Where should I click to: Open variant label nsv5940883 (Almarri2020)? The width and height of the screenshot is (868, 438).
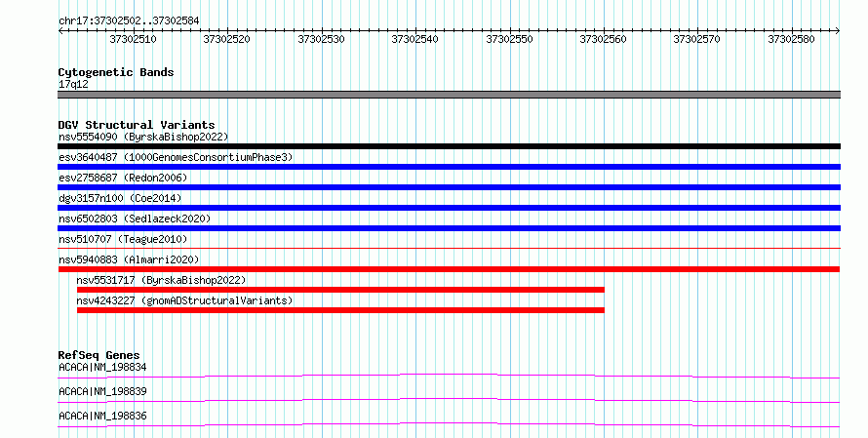129,259
